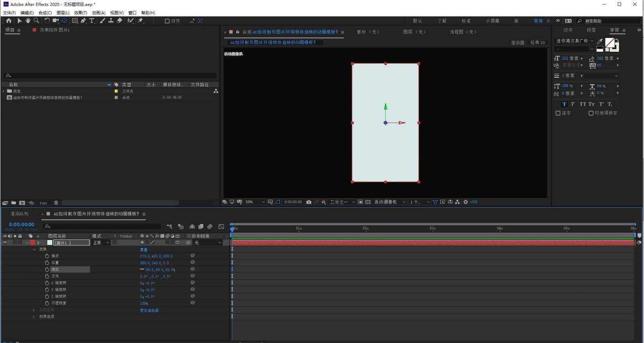The height and width of the screenshot is (343, 644).
Task: Select the Zoom magnifier tool
Action: pyautogui.click(x=36, y=21)
